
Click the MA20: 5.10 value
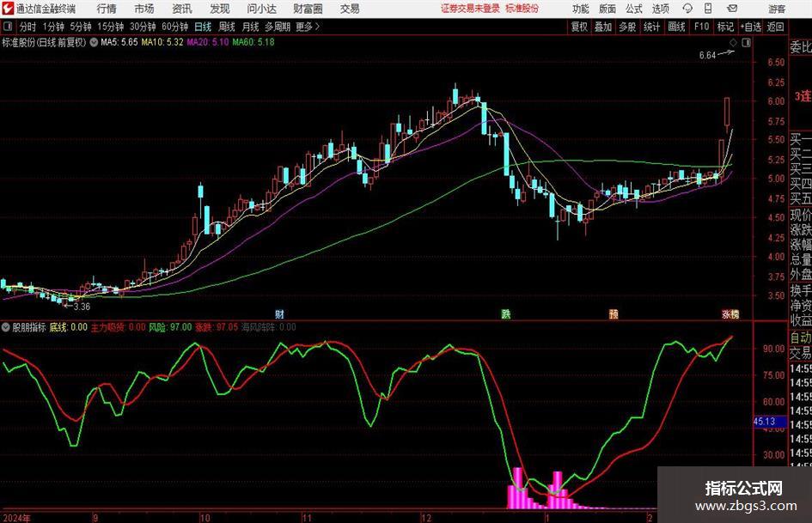(208, 42)
